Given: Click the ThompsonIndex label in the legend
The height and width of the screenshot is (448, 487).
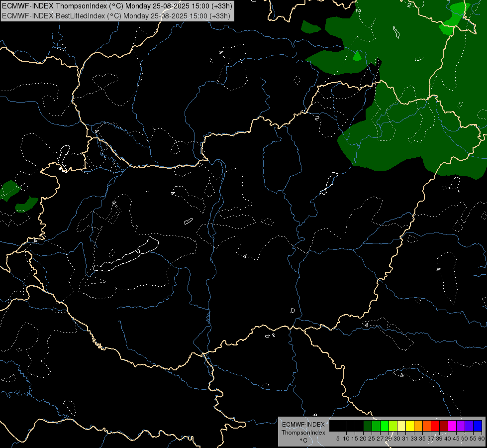Looking at the screenshot, I should coord(303,433).
